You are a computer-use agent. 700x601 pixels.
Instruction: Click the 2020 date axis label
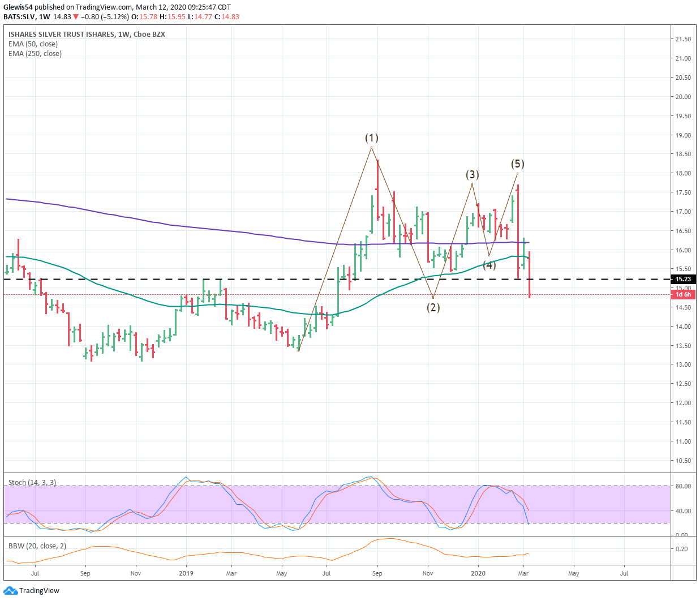pyautogui.click(x=478, y=573)
